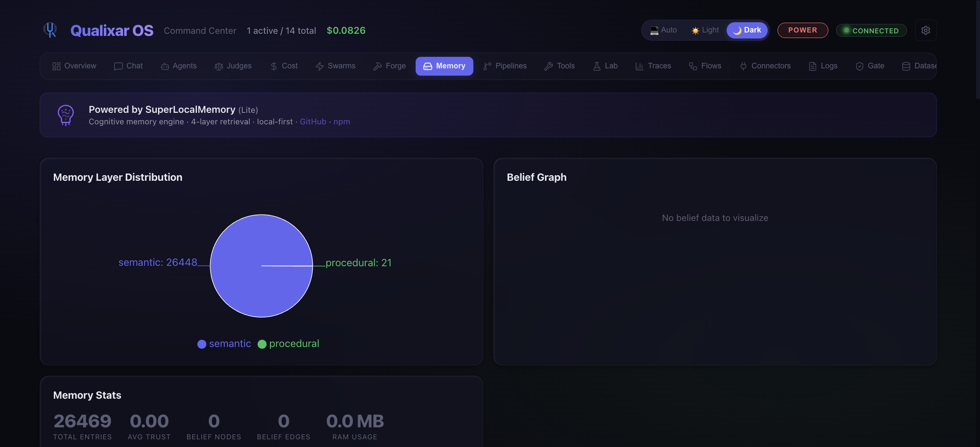
Task: Switch to the Agents tab
Action: (x=179, y=66)
